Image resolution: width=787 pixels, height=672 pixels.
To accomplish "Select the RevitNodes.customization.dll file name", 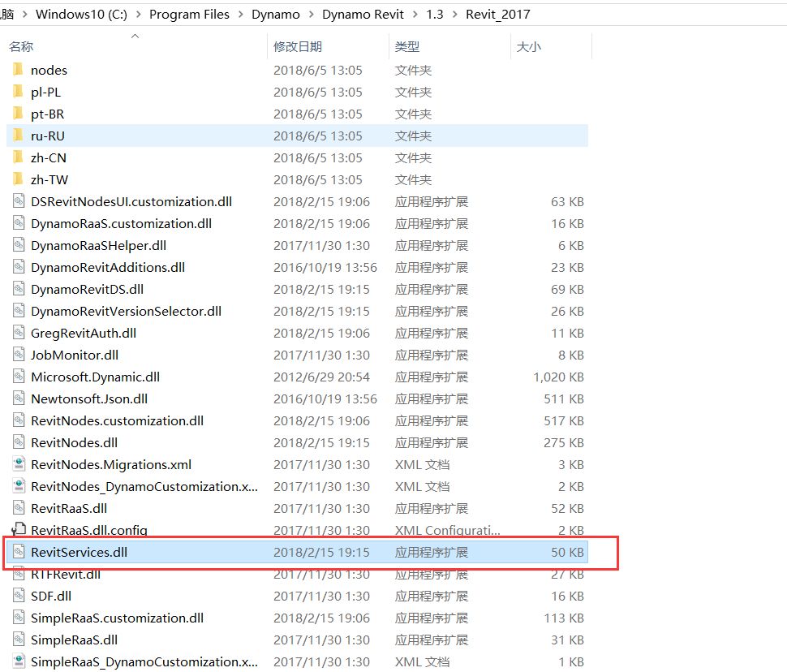I will click(x=118, y=421).
